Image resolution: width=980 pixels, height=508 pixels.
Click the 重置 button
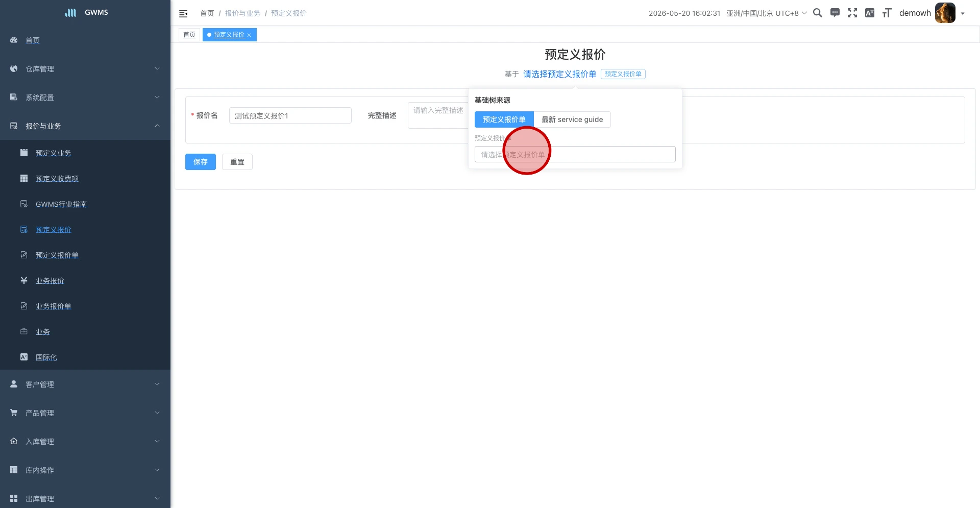click(237, 162)
